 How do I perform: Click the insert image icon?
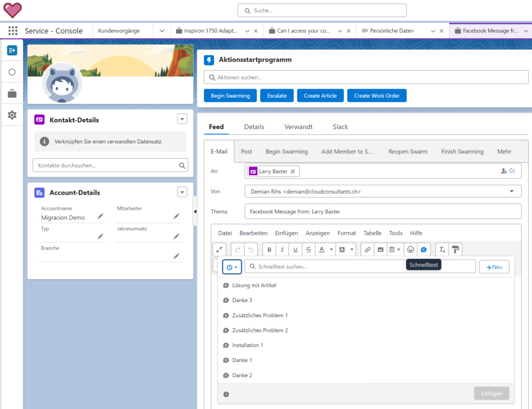(x=380, y=250)
